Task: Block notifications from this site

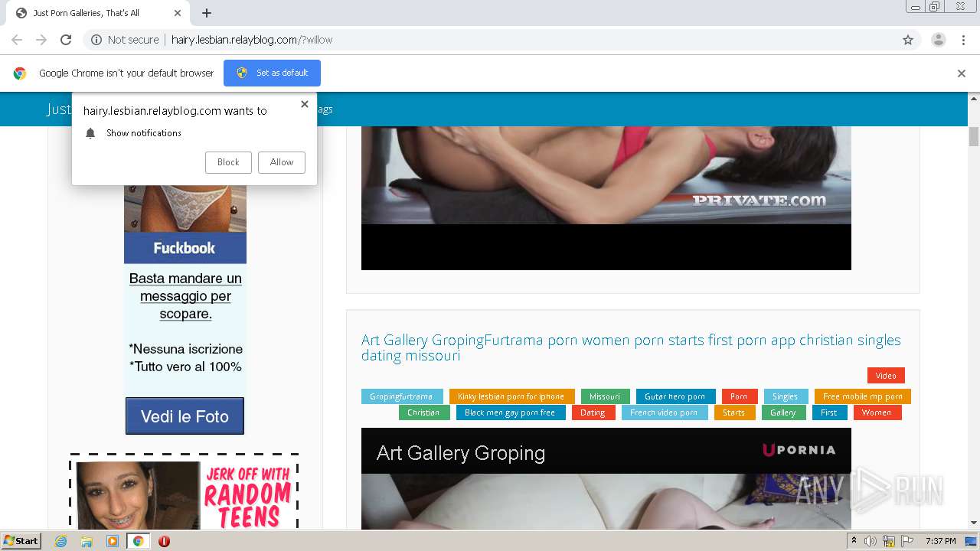Action: (228, 162)
